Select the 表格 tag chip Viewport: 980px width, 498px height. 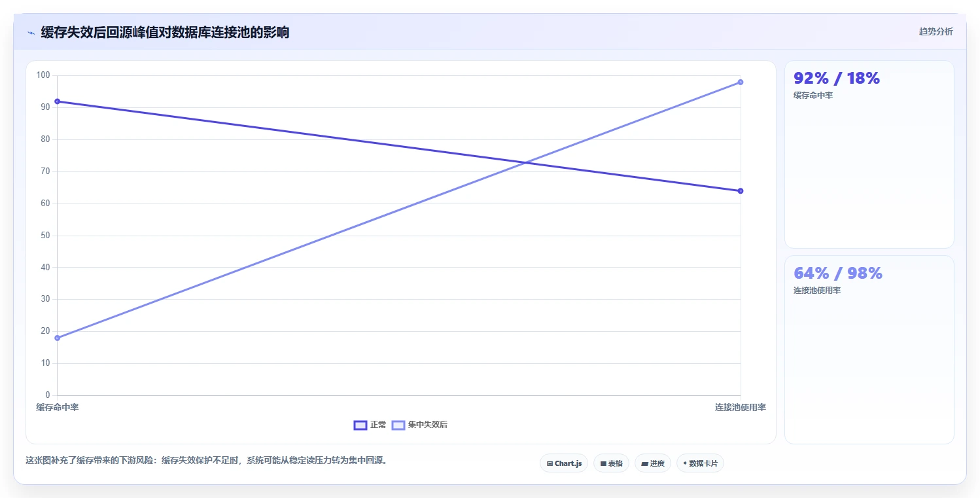tap(611, 463)
